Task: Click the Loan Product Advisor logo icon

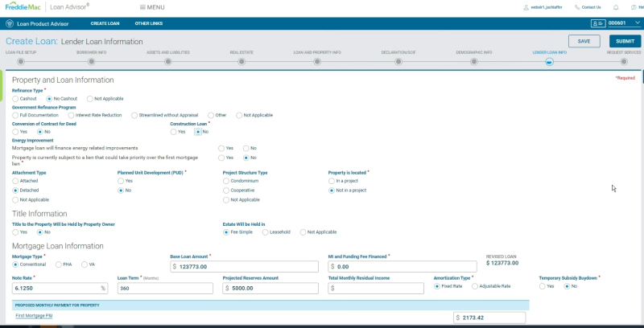Action: (x=10, y=23)
